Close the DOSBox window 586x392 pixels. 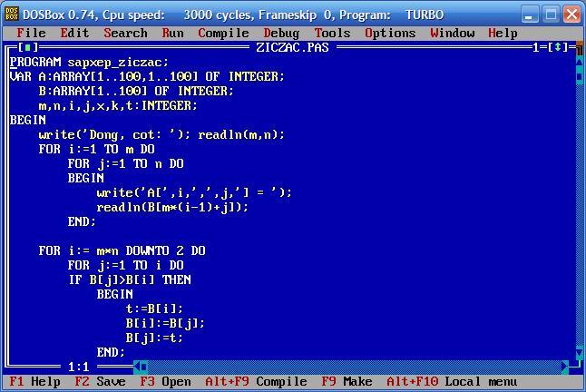click(x=572, y=15)
